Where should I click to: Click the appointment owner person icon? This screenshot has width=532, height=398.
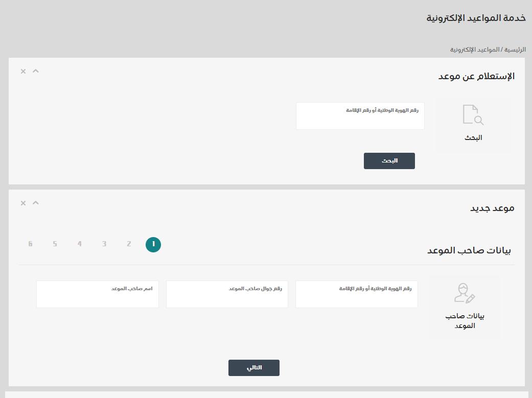[465, 293]
